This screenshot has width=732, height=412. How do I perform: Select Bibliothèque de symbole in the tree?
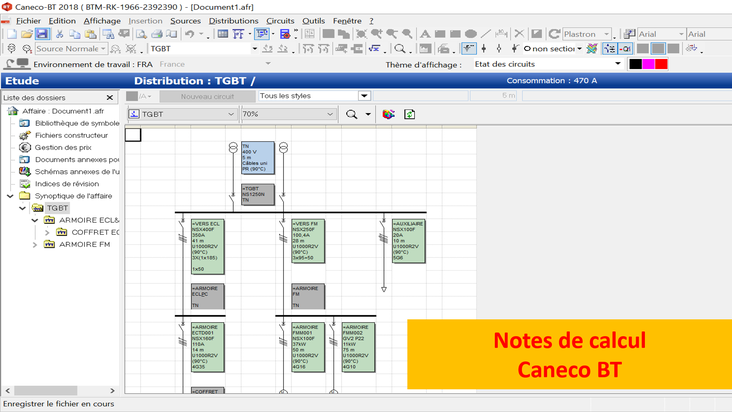[77, 123]
